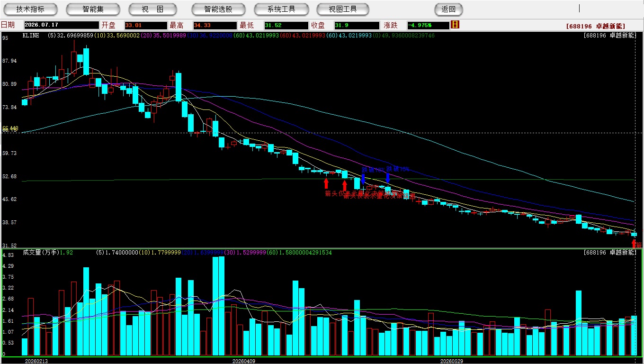Open the 视图工具 menu
This screenshot has width=644, height=364.
tap(343, 9)
